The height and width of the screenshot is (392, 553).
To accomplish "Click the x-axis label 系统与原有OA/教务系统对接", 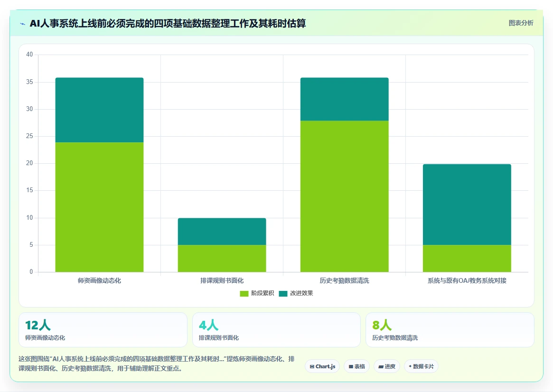I will pyautogui.click(x=467, y=280).
